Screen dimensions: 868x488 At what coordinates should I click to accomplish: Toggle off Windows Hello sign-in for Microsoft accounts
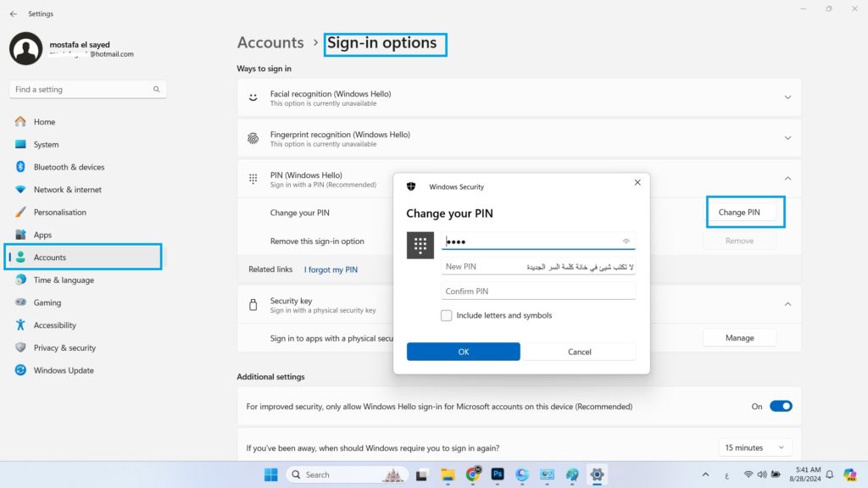[x=781, y=406]
